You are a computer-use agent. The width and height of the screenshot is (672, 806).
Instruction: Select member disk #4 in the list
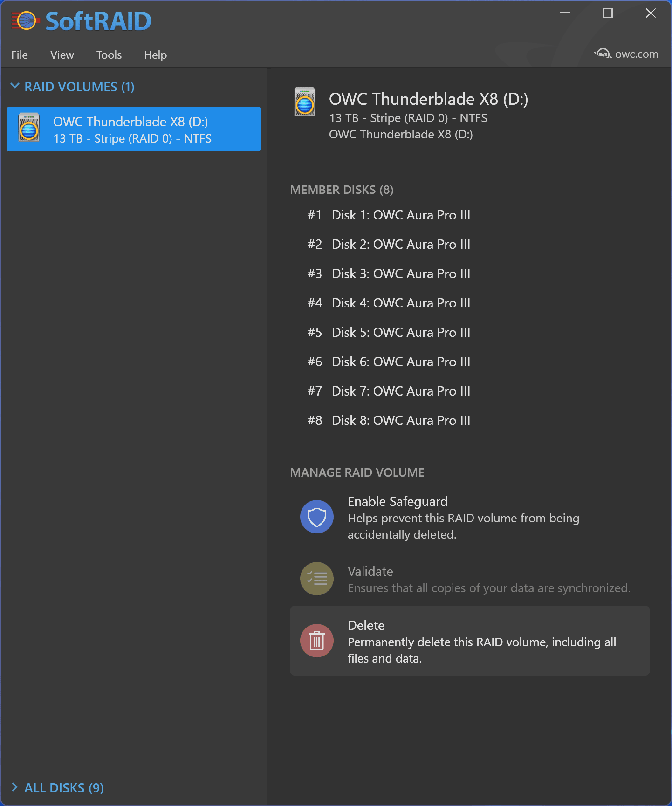400,303
